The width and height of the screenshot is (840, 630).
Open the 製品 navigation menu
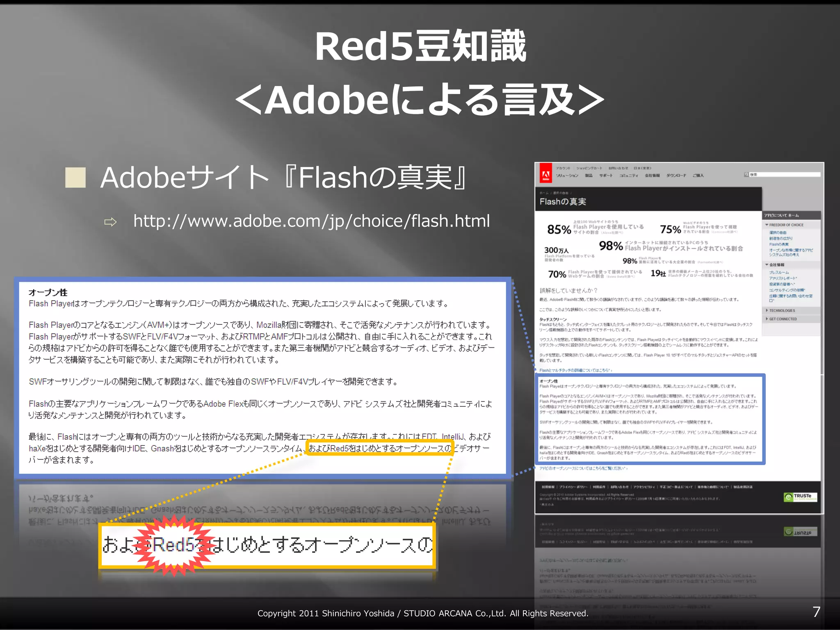coord(589,176)
